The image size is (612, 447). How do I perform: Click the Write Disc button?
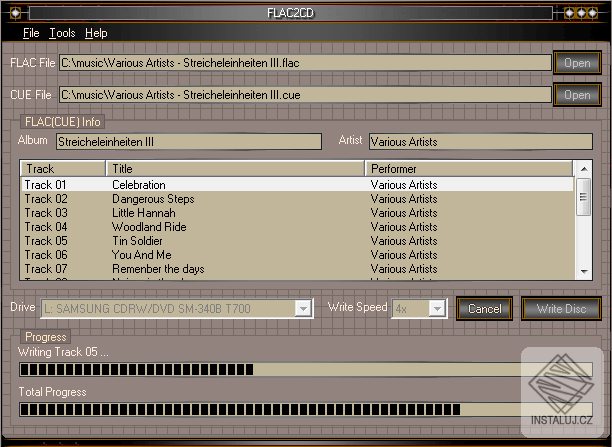[x=561, y=309]
